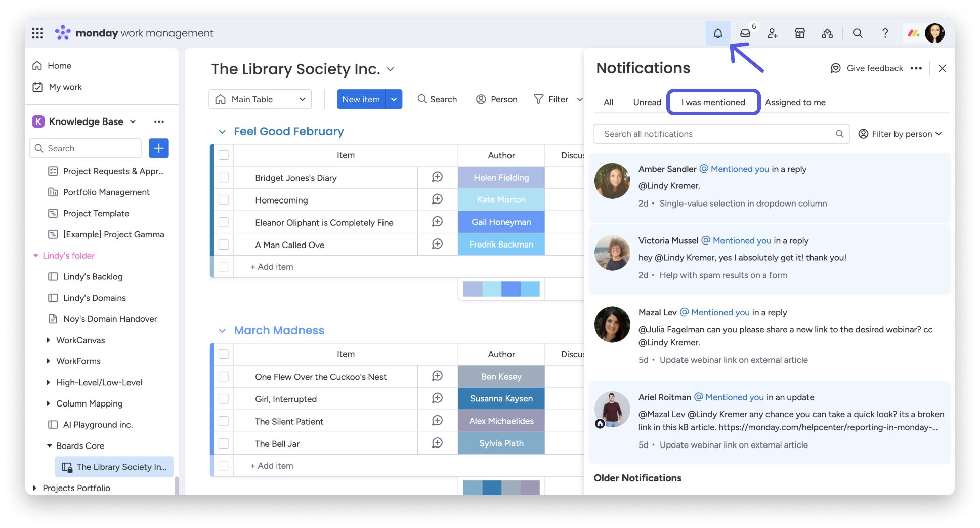Open the apps grid switcher icon

(x=37, y=33)
